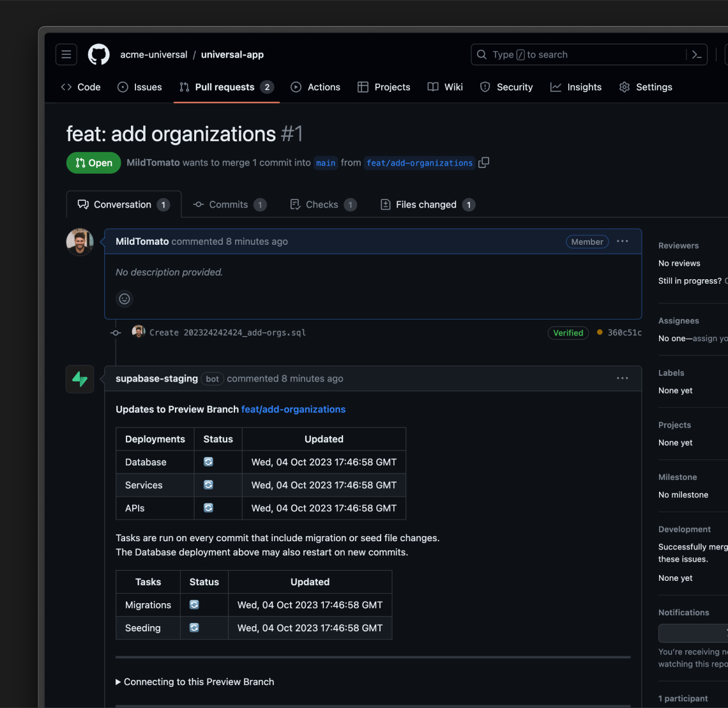Click the Database deployments row label

click(146, 462)
